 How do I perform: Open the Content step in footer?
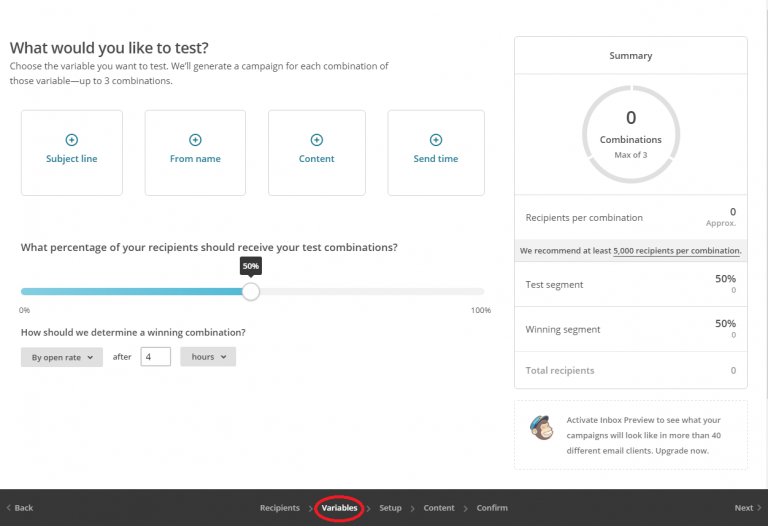(x=439, y=508)
